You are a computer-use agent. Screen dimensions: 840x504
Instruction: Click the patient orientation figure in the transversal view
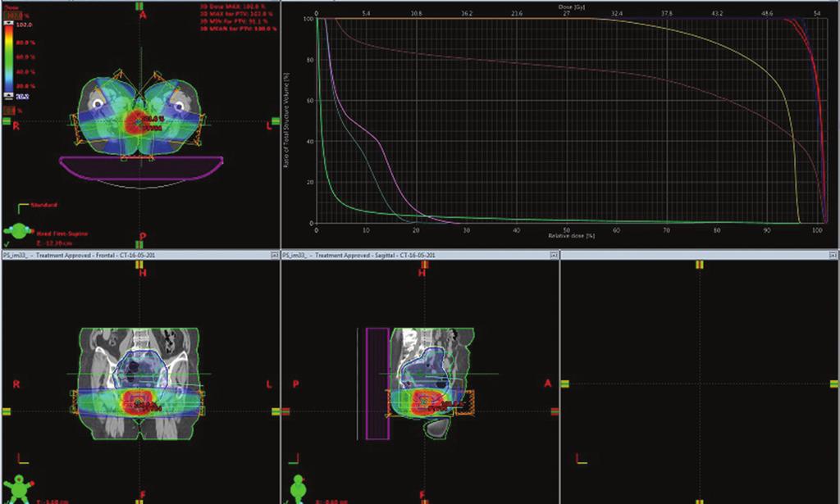(x=18, y=231)
